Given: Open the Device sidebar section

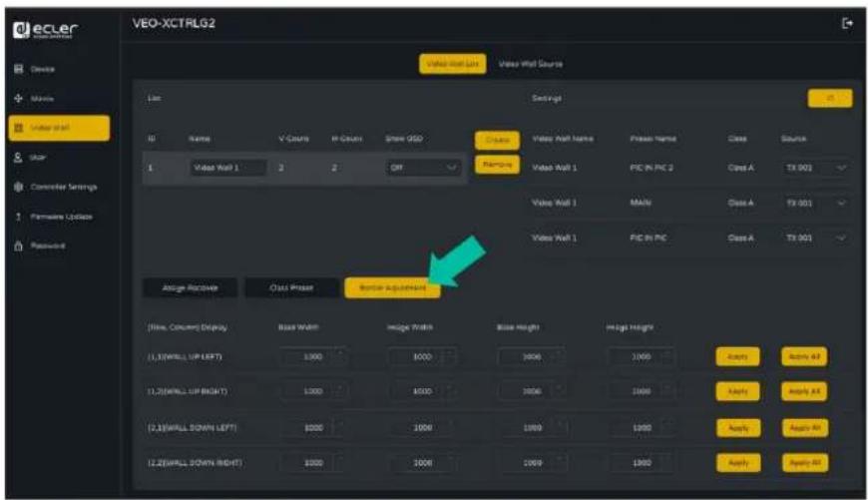Looking at the screenshot, I should tap(36, 69).
